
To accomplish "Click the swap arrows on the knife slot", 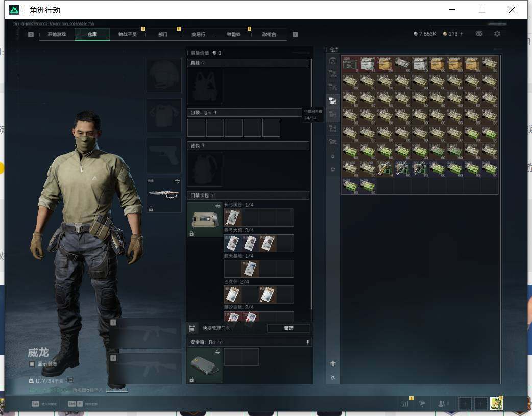I will point(177,182).
